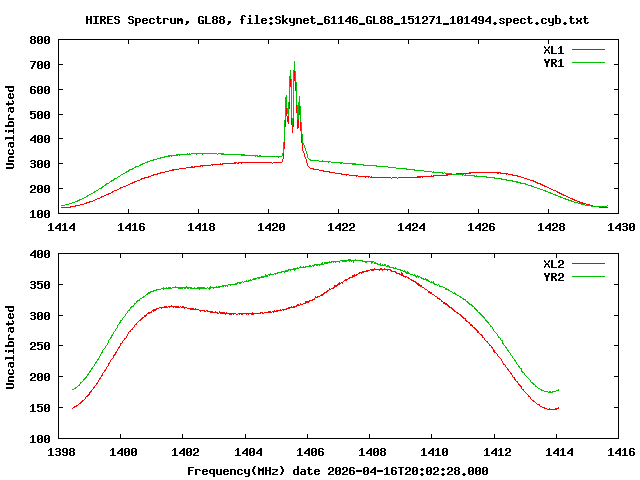Viewport: 640px width, 480px height.
Task: Click the Frequency(MHz) date axis label
Action: 338,471
